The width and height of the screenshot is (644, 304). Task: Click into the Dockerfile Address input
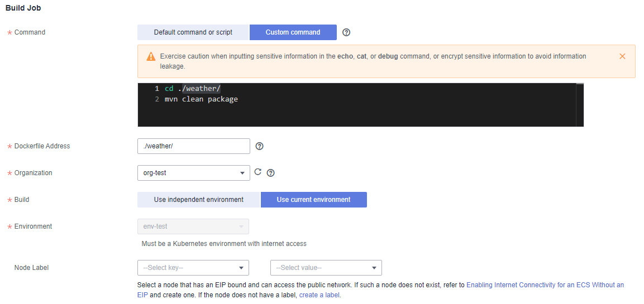click(x=193, y=146)
